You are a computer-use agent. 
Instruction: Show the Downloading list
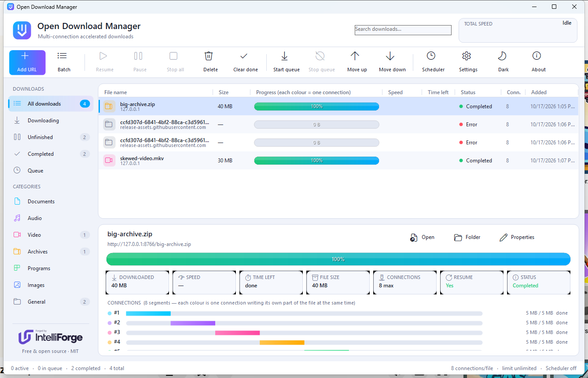point(51,121)
